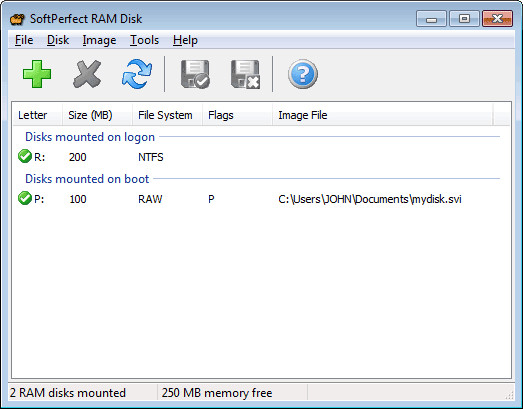Sort by the Letter column header
The width and height of the screenshot is (523, 409).
click(37, 115)
